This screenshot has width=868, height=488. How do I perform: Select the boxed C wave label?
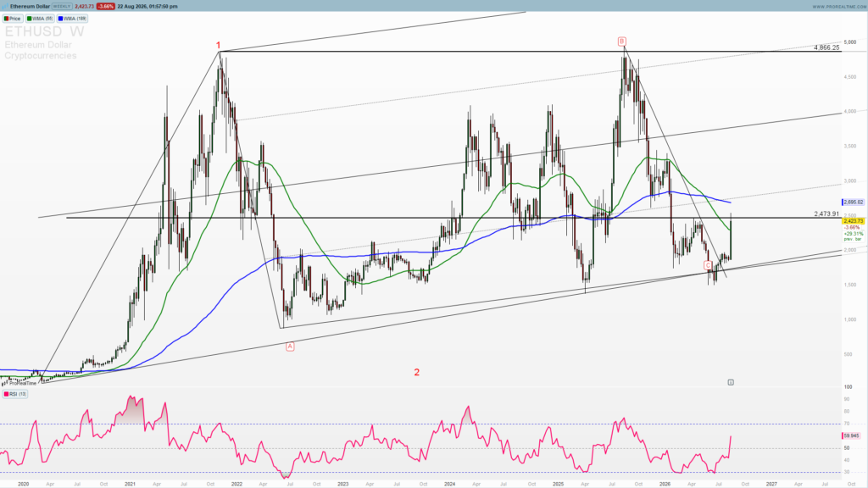click(708, 265)
